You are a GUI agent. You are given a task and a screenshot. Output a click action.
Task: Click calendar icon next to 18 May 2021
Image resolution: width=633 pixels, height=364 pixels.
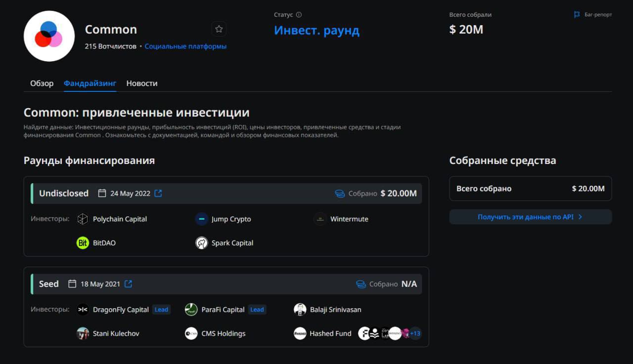(x=72, y=284)
